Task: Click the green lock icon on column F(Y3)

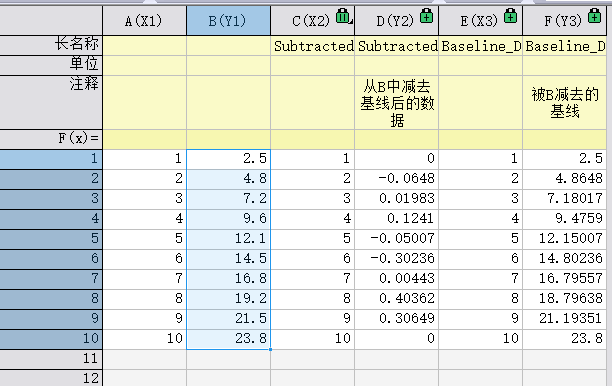Action: (x=594, y=16)
